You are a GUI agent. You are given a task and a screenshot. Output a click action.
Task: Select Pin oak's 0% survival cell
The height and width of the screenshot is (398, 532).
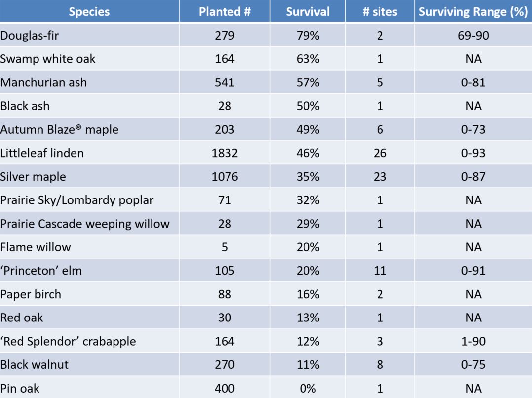coord(307,388)
